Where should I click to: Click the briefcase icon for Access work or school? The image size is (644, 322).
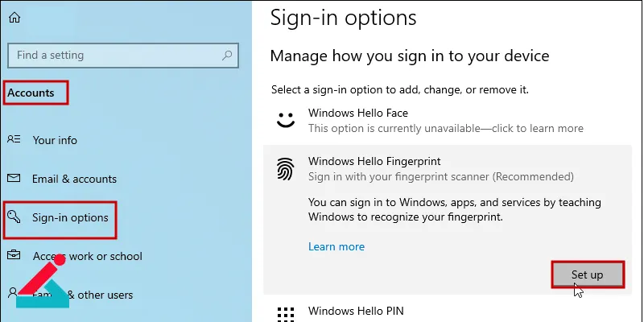pos(14,255)
